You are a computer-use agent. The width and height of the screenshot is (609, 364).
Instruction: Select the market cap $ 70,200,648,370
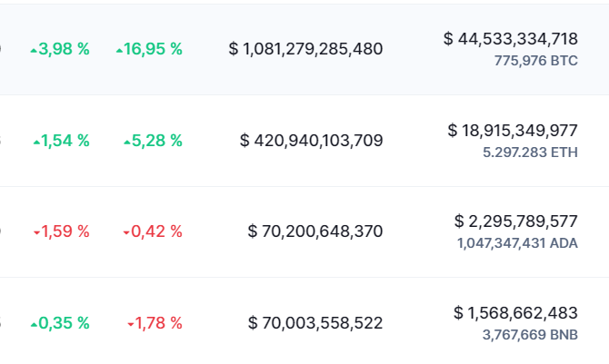(315, 231)
